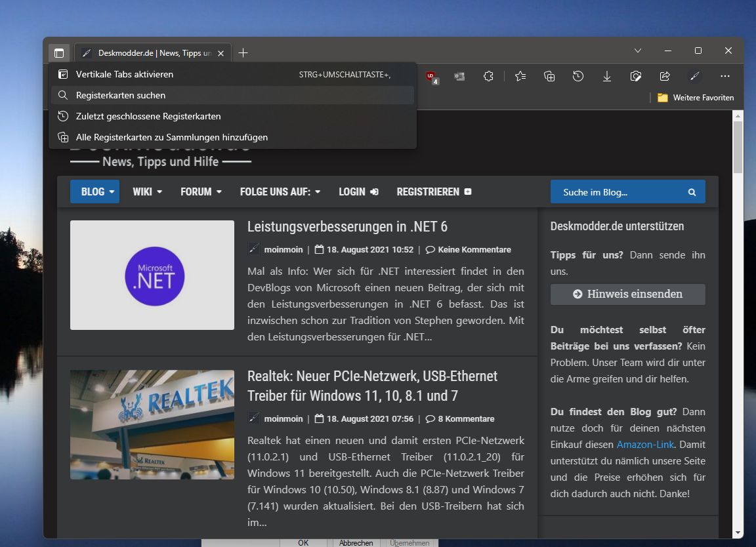Click the REGISTRIEREN link
This screenshot has width=756, height=547.
click(x=433, y=192)
